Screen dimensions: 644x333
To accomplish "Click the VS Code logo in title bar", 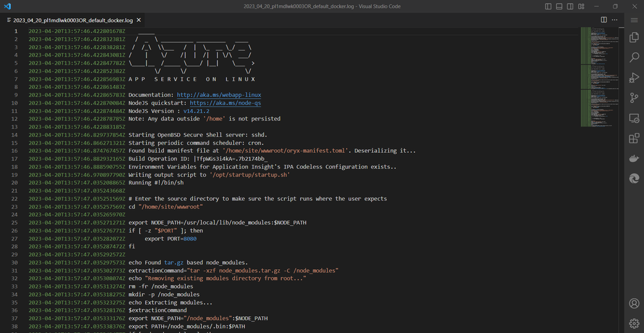I will click(7, 6).
